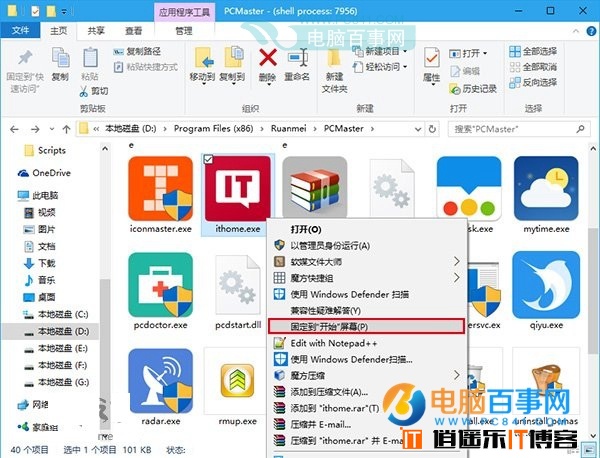Image resolution: width=600 pixels, height=458 pixels.
Task: Select Scripts folder in navigation pane
Action: (x=45, y=151)
